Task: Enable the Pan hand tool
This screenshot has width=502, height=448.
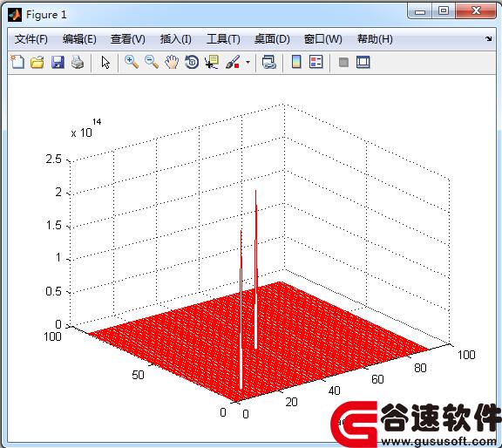Action: (172, 62)
